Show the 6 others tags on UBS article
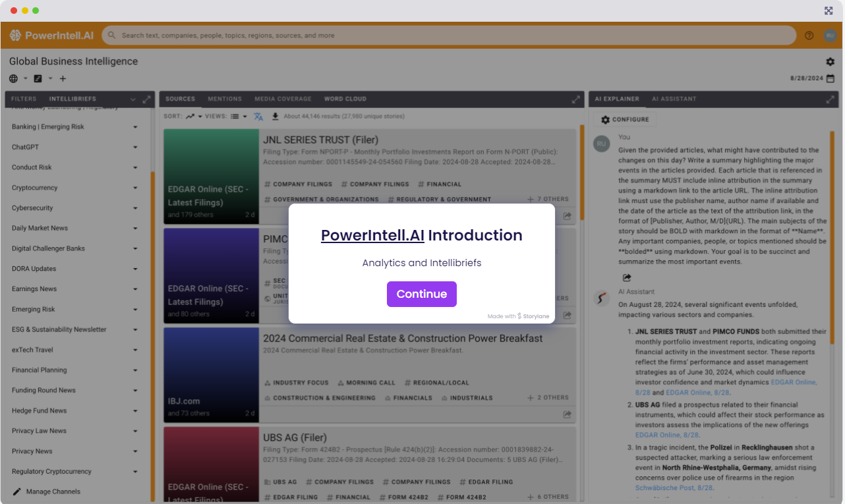 548,497
